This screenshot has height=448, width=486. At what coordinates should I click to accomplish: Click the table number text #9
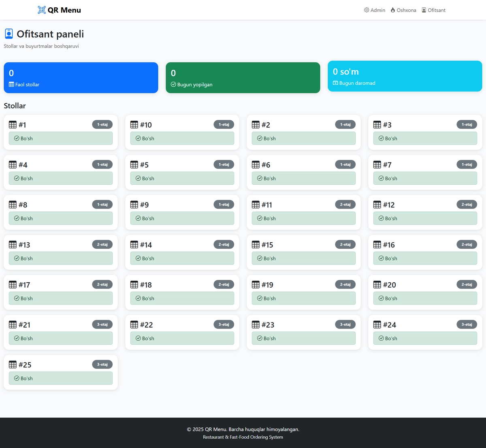(144, 205)
